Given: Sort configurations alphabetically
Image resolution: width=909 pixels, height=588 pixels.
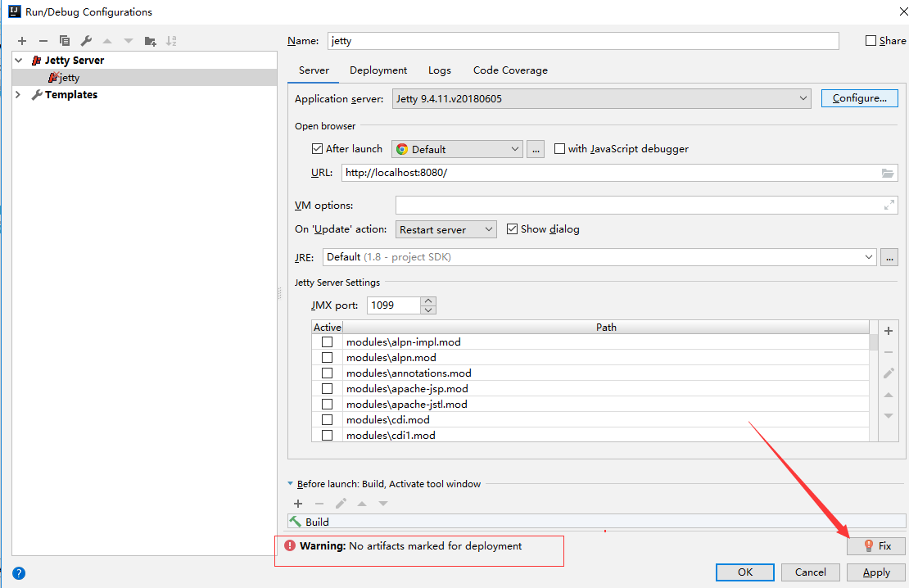Looking at the screenshot, I should 171,41.
